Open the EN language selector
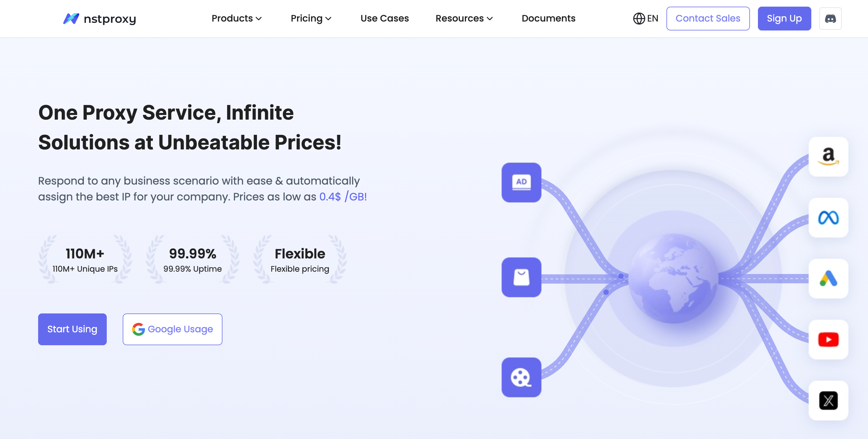 coord(645,19)
